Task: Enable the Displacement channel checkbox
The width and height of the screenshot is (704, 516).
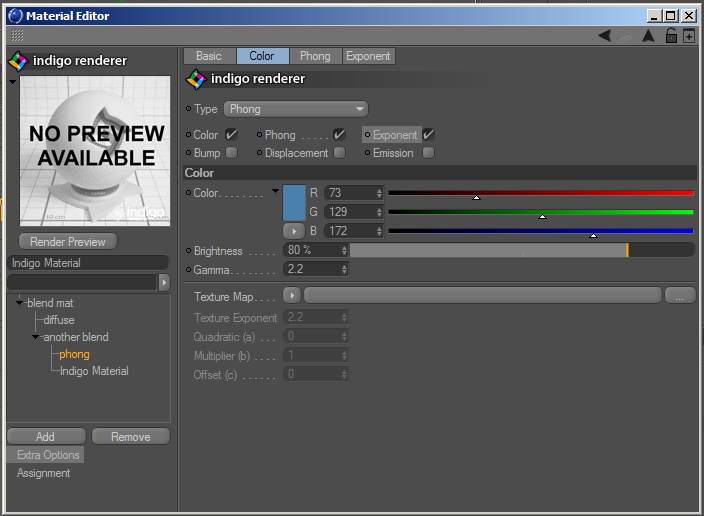Action: point(339,153)
